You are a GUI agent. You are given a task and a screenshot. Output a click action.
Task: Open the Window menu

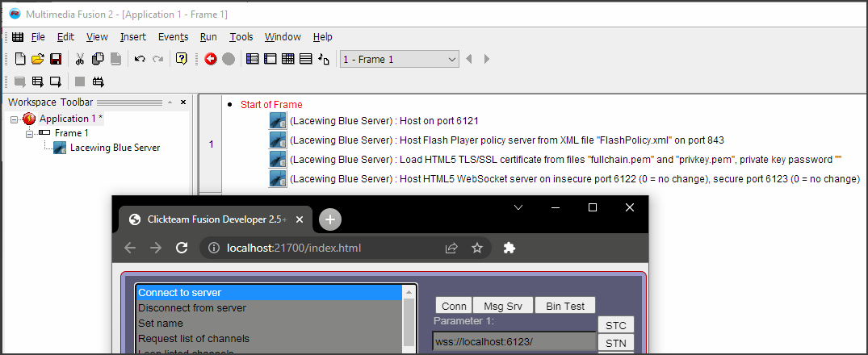point(283,37)
